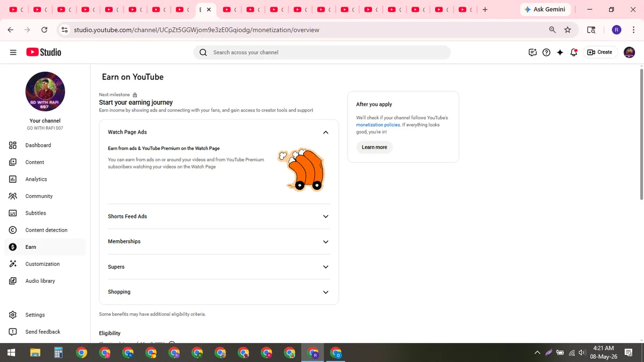Click 'Start your earning journey' text
644x362 pixels.
(x=136, y=102)
